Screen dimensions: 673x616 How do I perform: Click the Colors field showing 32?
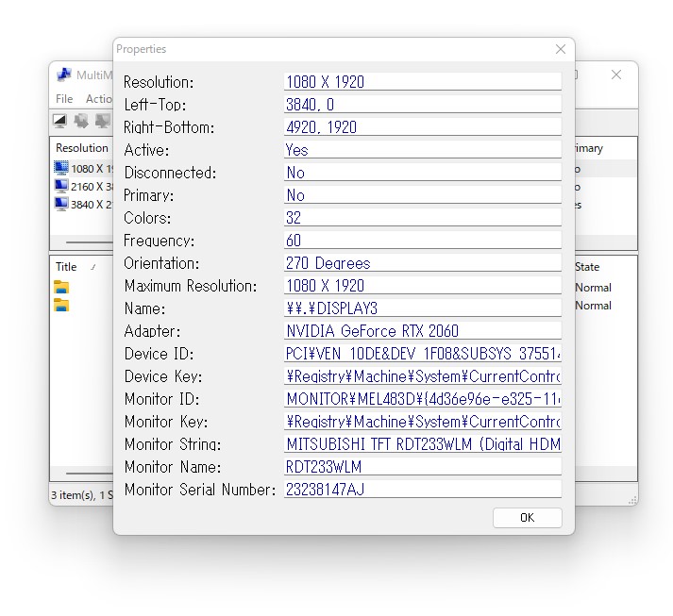click(422, 218)
